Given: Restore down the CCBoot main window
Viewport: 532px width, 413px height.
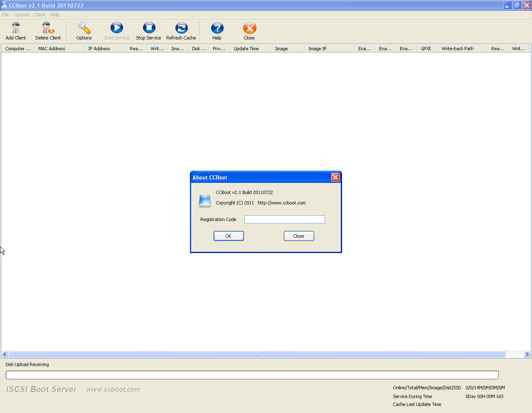Looking at the screenshot, I should (x=517, y=5).
